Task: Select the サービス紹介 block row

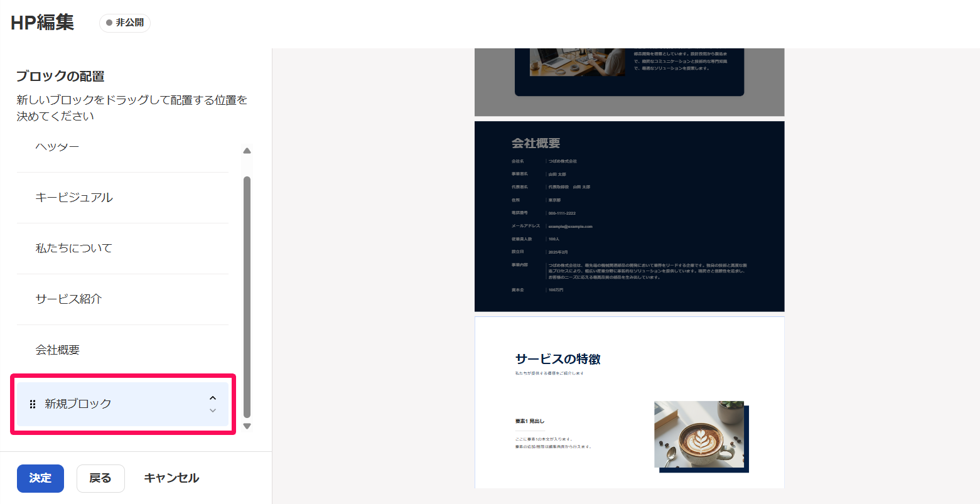Action: 122,299
